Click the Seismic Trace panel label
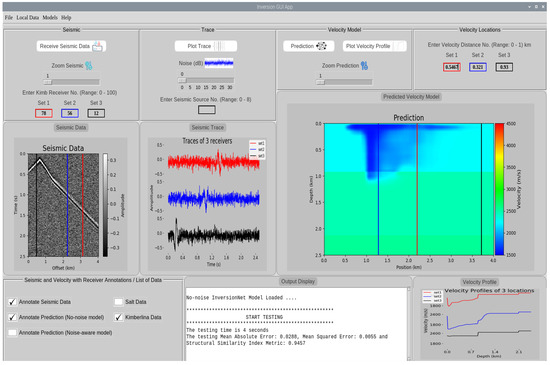The height and width of the screenshot is (365, 550). [x=208, y=128]
